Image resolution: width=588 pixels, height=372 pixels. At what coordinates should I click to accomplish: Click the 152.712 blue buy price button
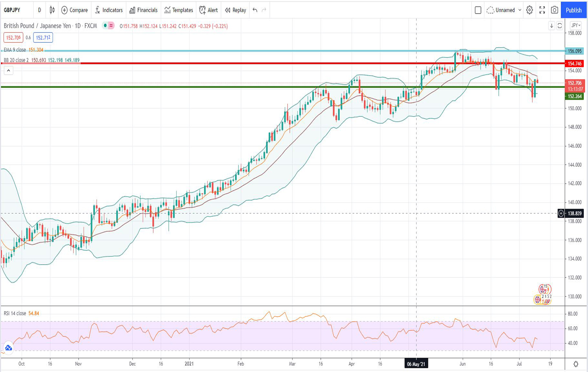point(43,38)
